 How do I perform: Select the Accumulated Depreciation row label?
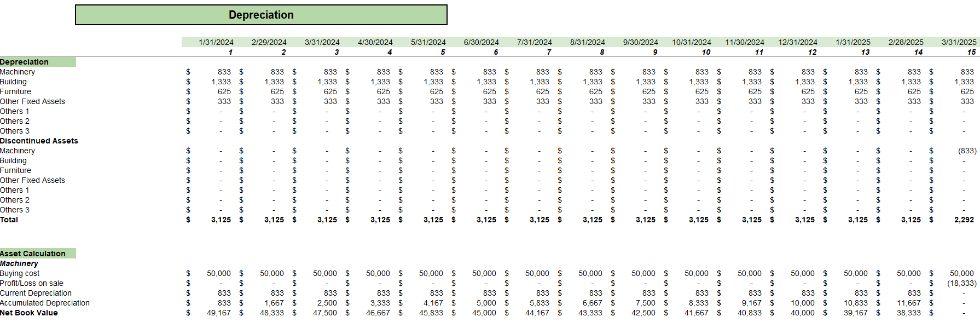pos(45,303)
